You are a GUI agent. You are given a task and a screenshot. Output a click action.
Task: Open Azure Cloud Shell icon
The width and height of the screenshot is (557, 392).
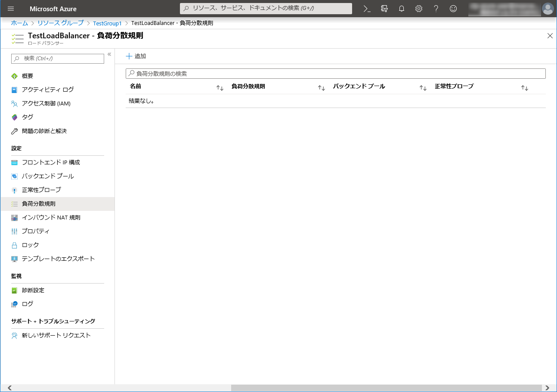pos(367,9)
